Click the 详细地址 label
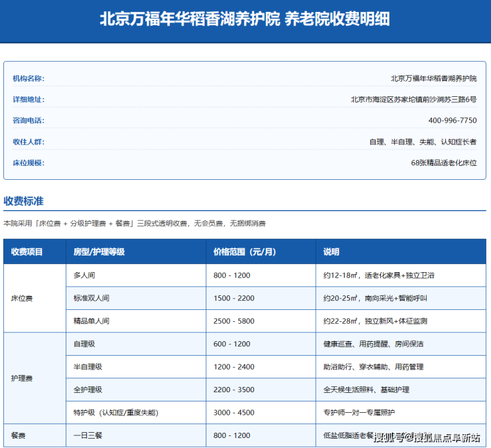The height and width of the screenshot is (448, 491). [29, 100]
